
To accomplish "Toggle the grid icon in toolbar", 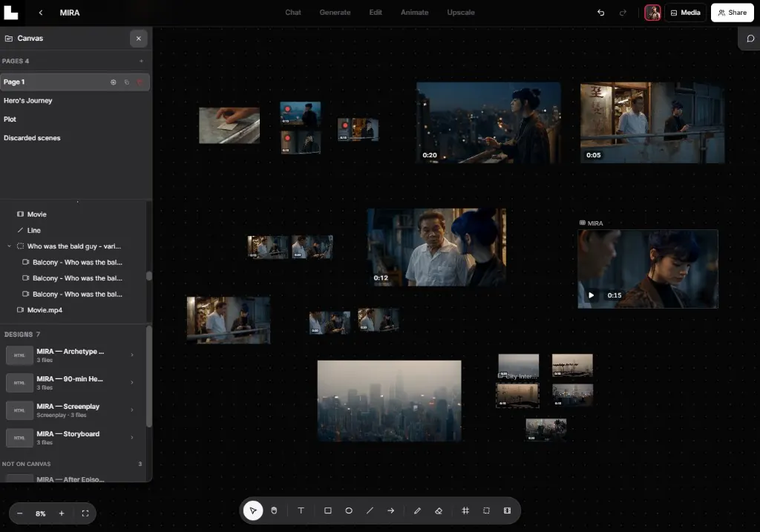I will coord(465,510).
